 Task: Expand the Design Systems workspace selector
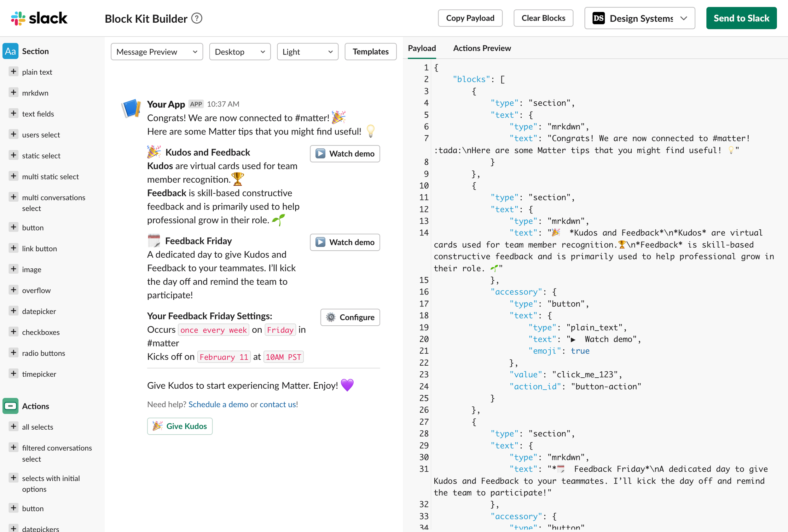point(639,18)
